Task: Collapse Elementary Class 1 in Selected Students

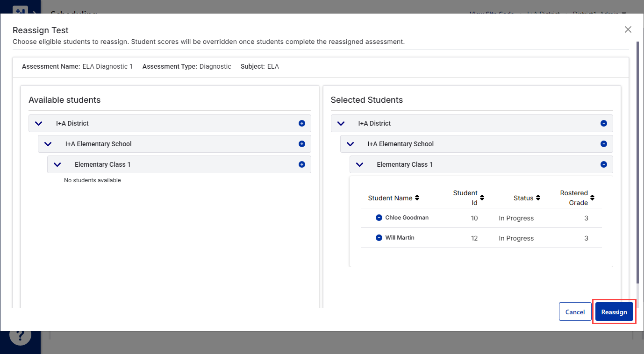Action: (x=359, y=164)
